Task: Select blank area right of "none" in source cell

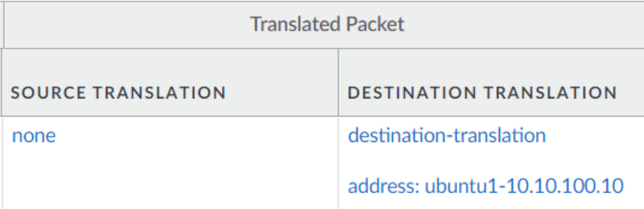Action: [x=197, y=135]
